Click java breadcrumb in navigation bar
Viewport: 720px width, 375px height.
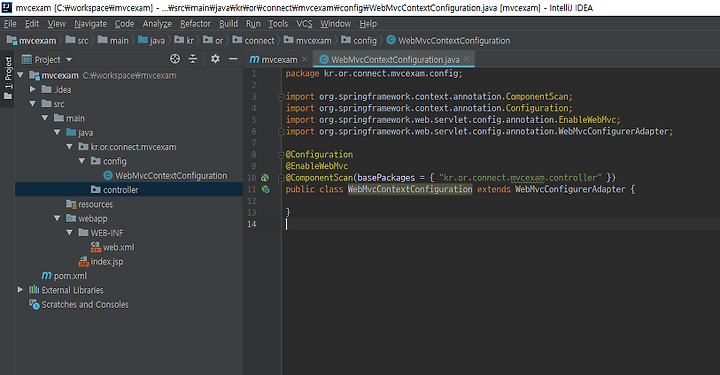coord(152,40)
